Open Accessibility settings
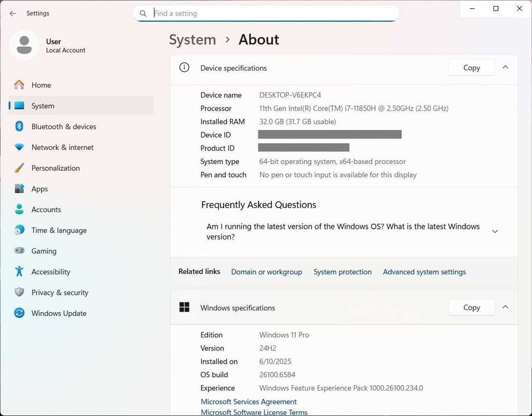 81,272
